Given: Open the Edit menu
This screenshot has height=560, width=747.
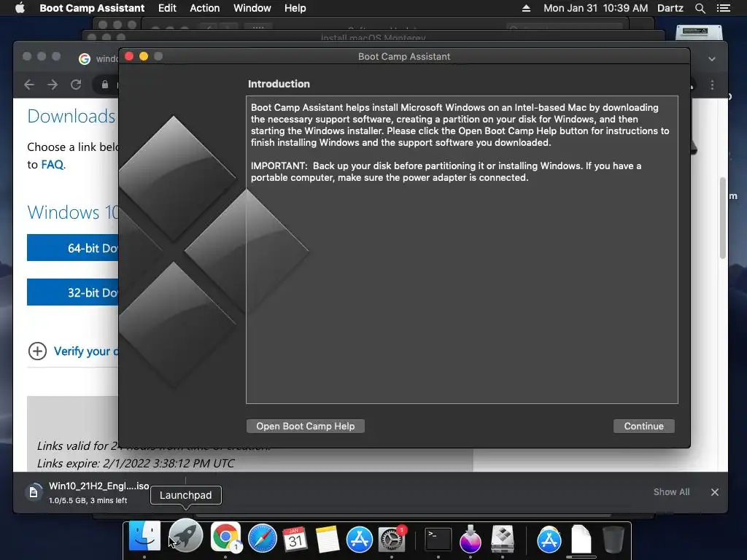Looking at the screenshot, I should pyautogui.click(x=167, y=8).
